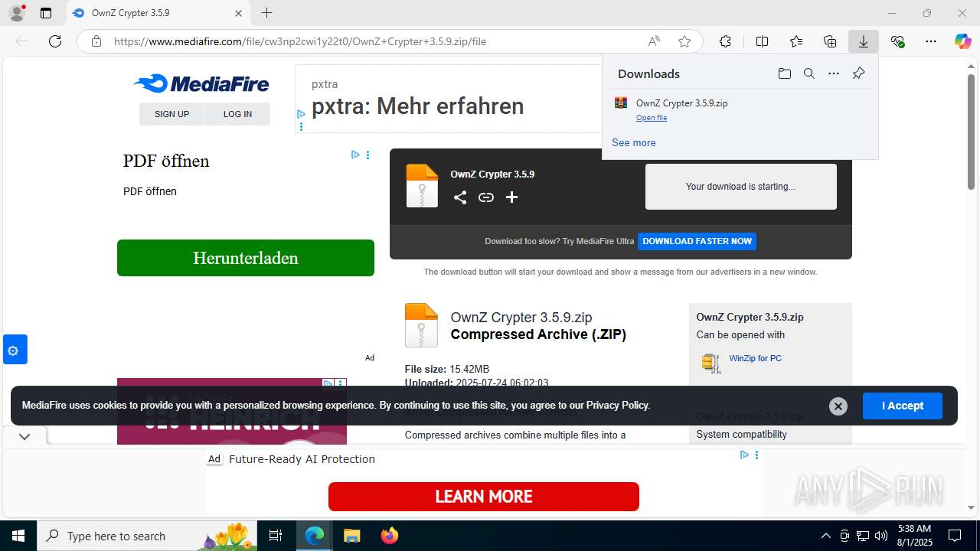The height and width of the screenshot is (551, 980).
Task: Open File Explorer from taskbar
Action: pyautogui.click(x=351, y=536)
